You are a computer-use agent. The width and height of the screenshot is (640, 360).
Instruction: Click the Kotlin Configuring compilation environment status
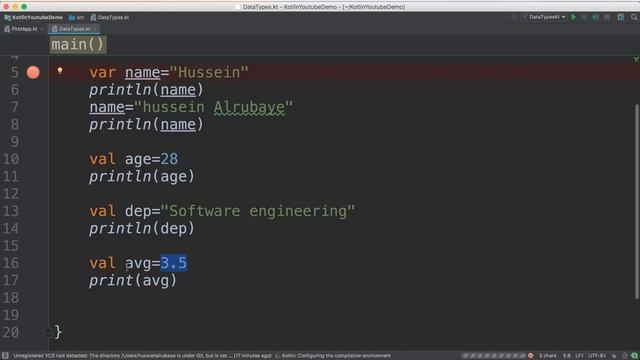pyautogui.click(x=336, y=356)
